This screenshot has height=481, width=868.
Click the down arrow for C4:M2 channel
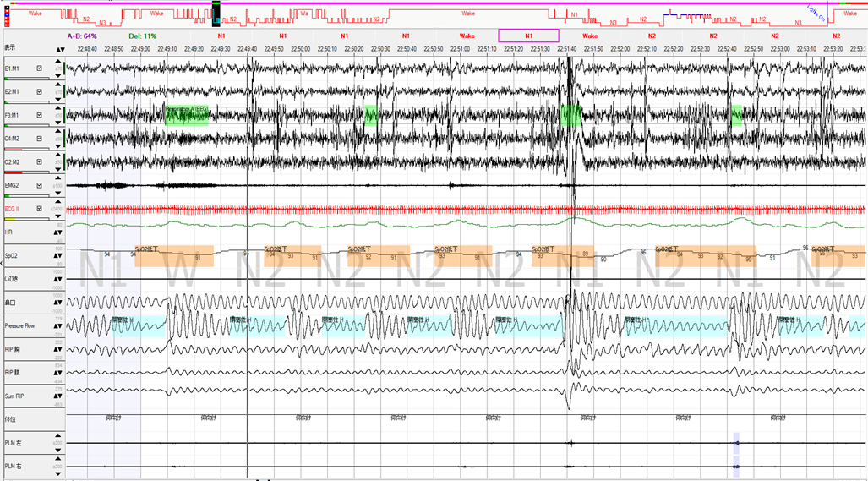pyautogui.click(x=58, y=145)
